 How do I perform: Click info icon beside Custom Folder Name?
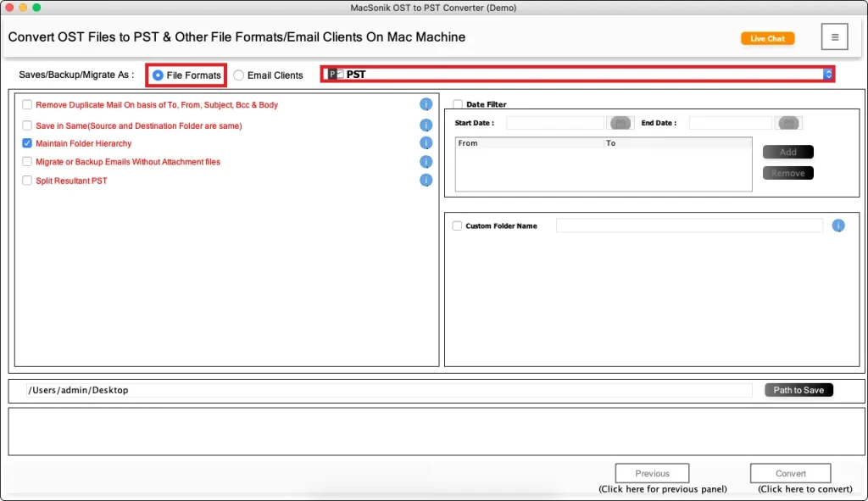pos(838,225)
